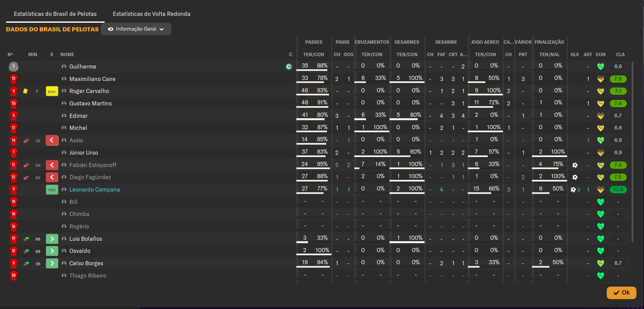
Task: Click the DADOS DO BRASIL DE PELOTAS heading
Action: [52, 29]
